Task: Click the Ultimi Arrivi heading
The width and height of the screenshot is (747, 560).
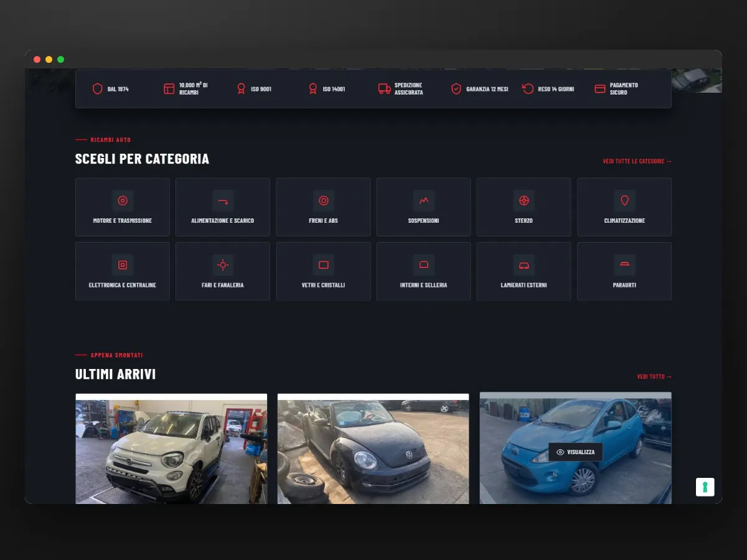Action: pyautogui.click(x=115, y=374)
